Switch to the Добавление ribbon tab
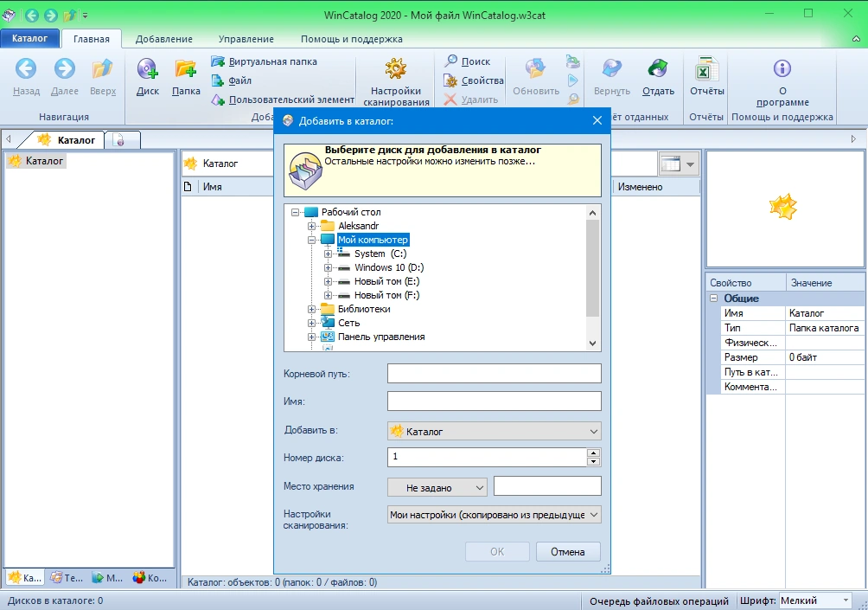This screenshot has height=610, width=868. pos(164,39)
